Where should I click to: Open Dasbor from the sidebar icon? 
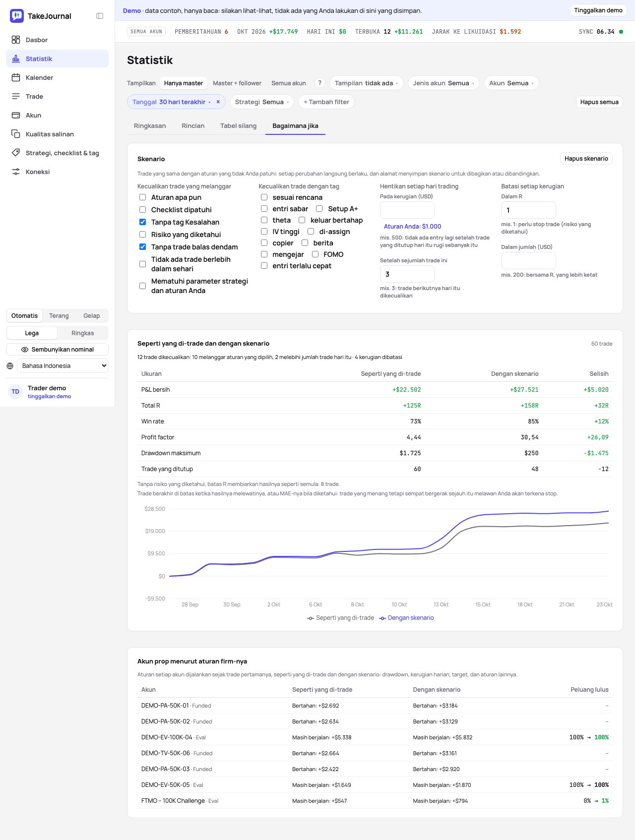point(16,40)
